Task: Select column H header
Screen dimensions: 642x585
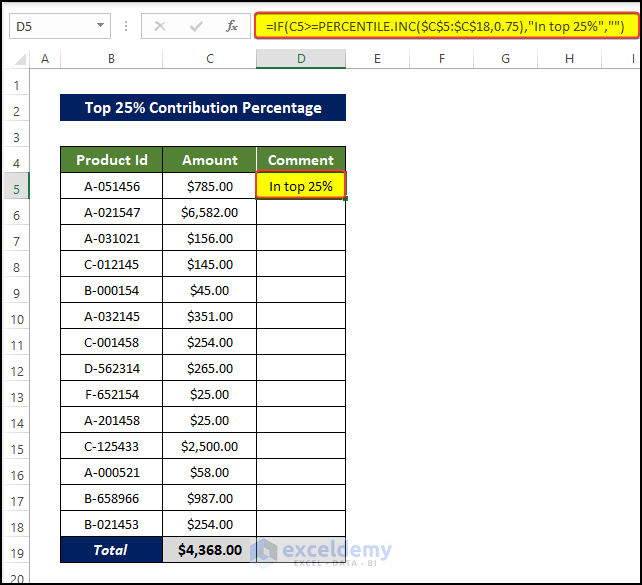Action: pos(570,59)
